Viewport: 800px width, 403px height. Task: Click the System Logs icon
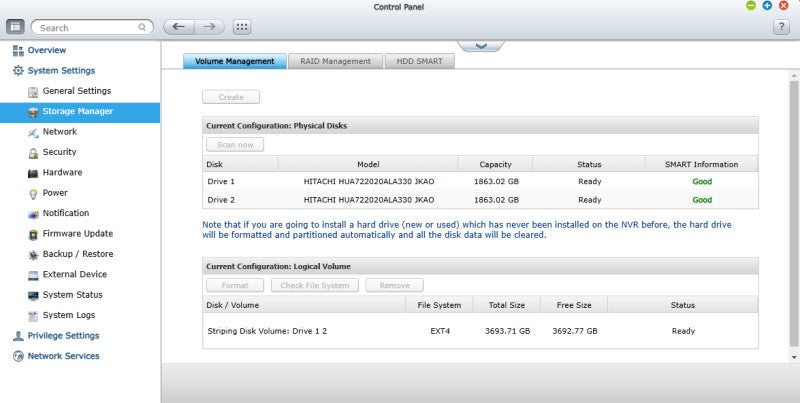coord(33,316)
